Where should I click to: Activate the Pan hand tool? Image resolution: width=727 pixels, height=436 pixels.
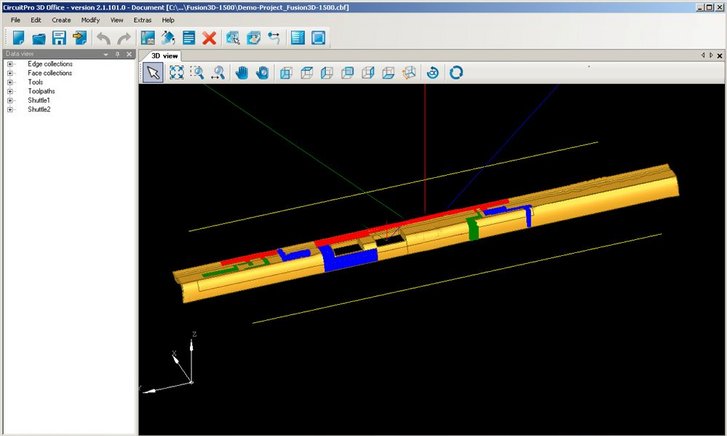click(x=241, y=72)
